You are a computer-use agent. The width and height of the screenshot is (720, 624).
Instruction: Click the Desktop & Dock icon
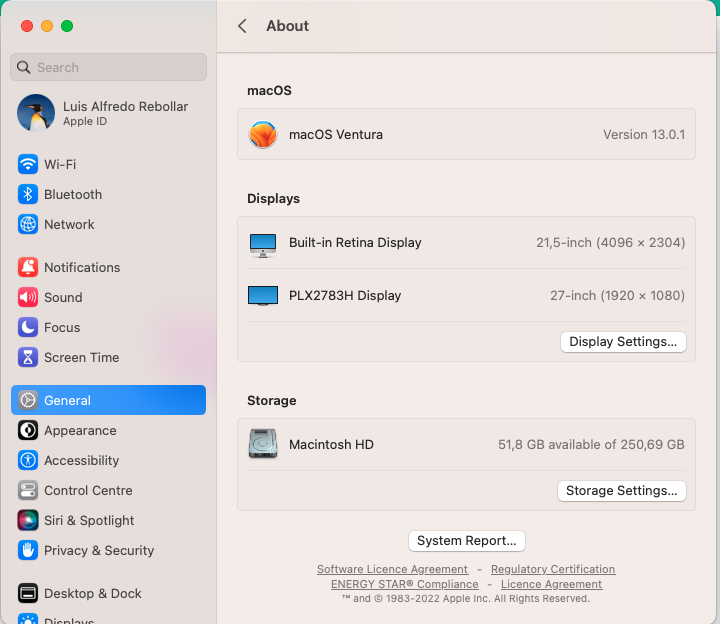28,593
